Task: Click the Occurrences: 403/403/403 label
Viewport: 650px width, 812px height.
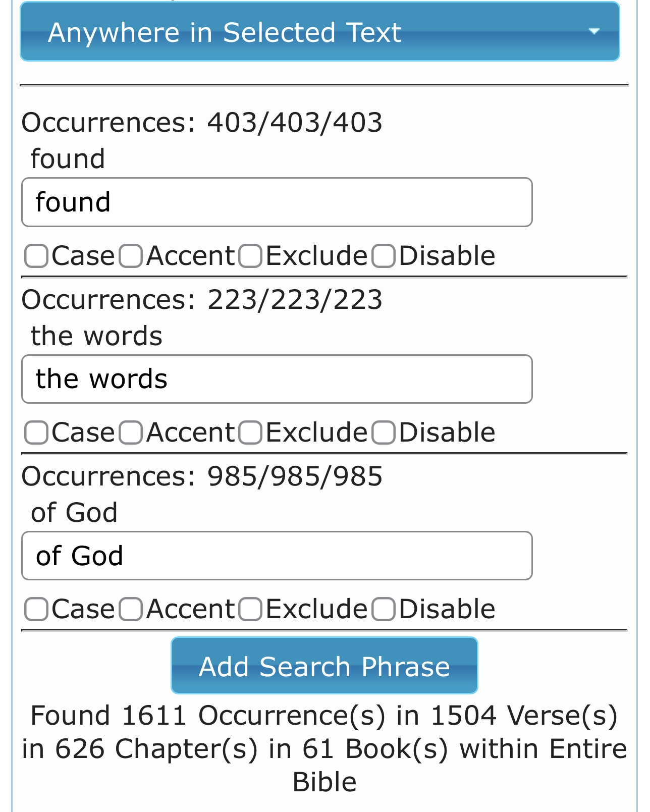Action: tap(202, 123)
